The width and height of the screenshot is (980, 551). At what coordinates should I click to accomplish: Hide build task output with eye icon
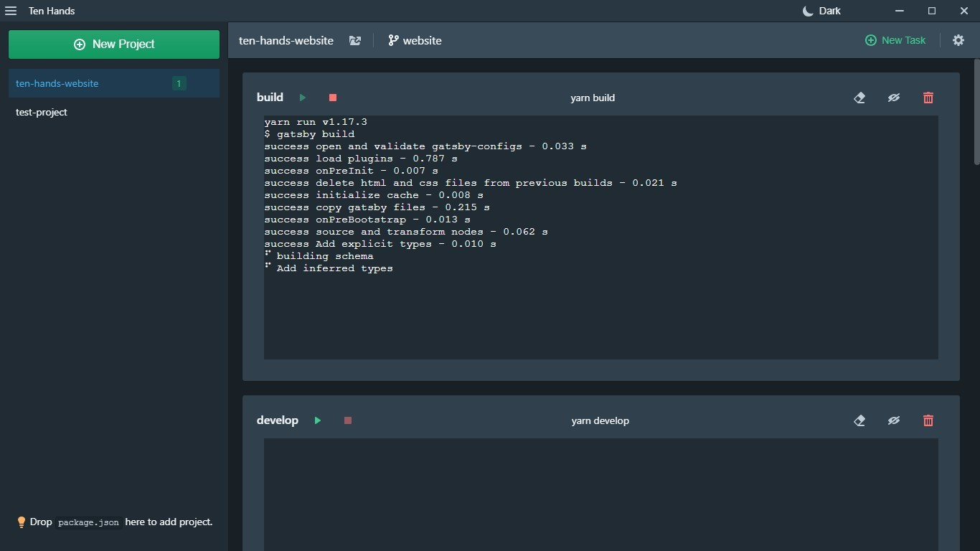pos(894,98)
